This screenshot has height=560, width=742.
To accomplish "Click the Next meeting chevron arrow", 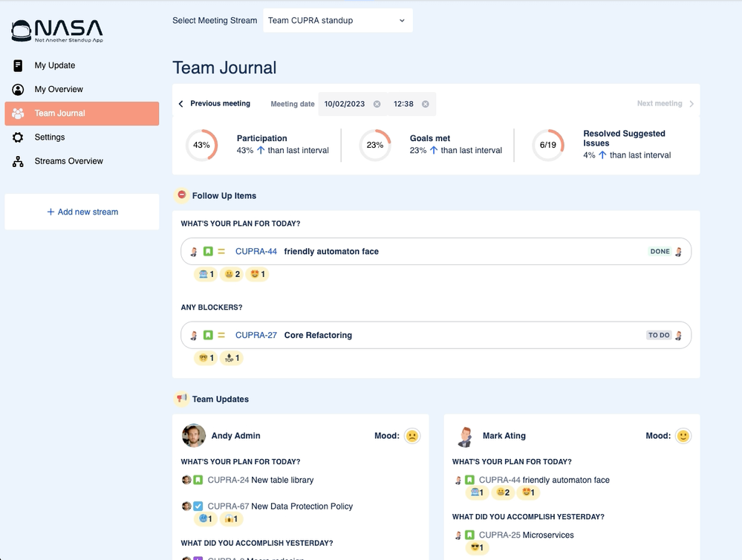I will click(691, 104).
